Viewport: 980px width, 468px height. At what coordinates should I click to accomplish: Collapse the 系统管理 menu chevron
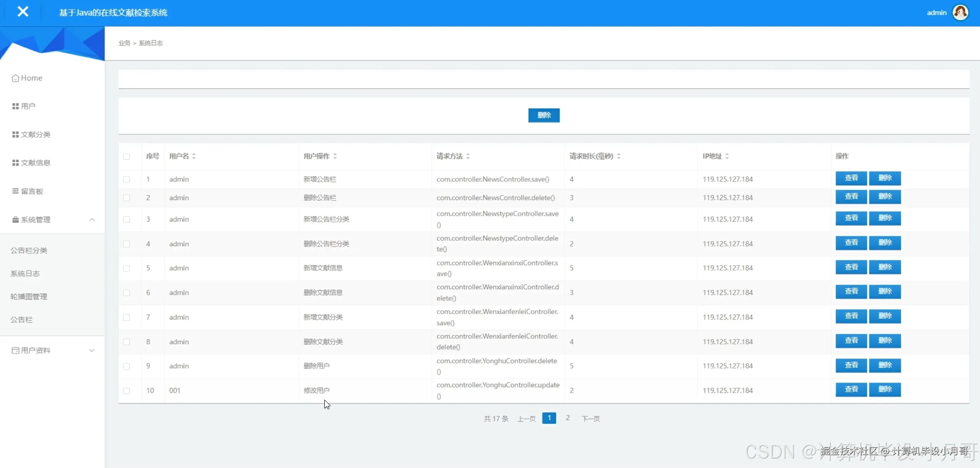pyautogui.click(x=92, y=220)
